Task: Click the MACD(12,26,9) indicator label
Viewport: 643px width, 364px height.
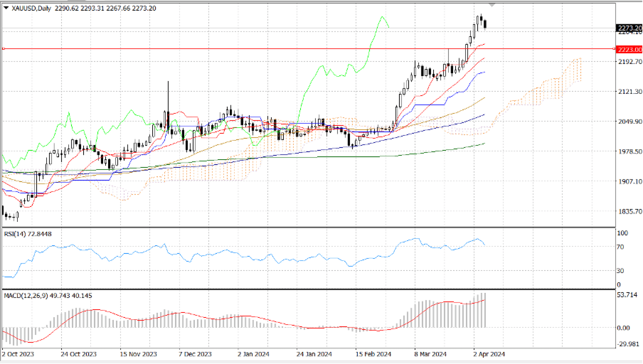Action: pos(26,296)
